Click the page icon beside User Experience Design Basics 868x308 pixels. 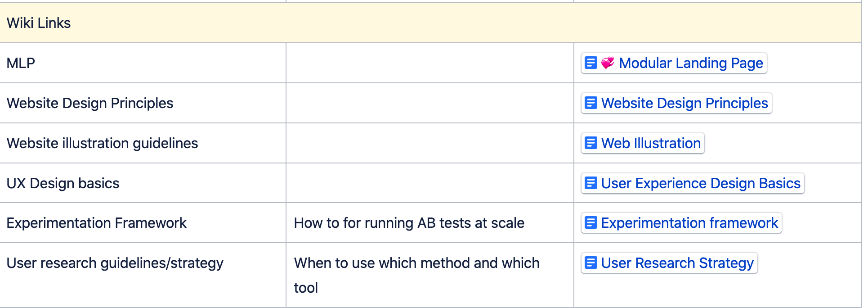pyautogui.click(x=591, y=183)
